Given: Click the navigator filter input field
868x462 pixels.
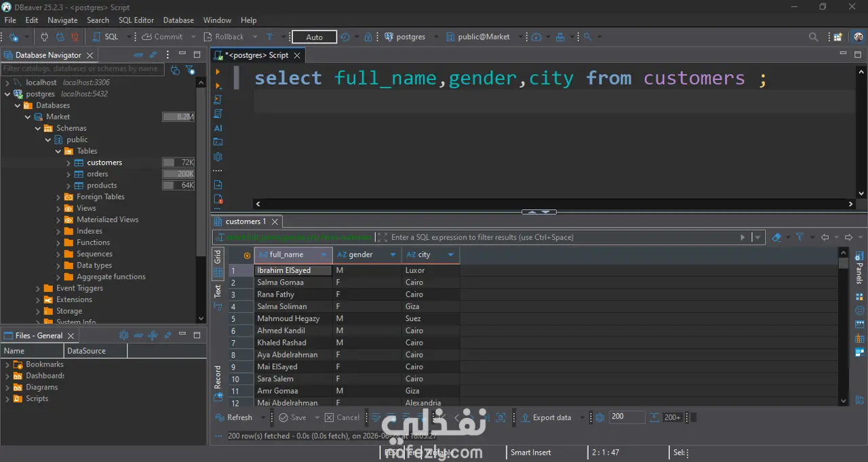Looking at the screenshot, I should 82,68.
